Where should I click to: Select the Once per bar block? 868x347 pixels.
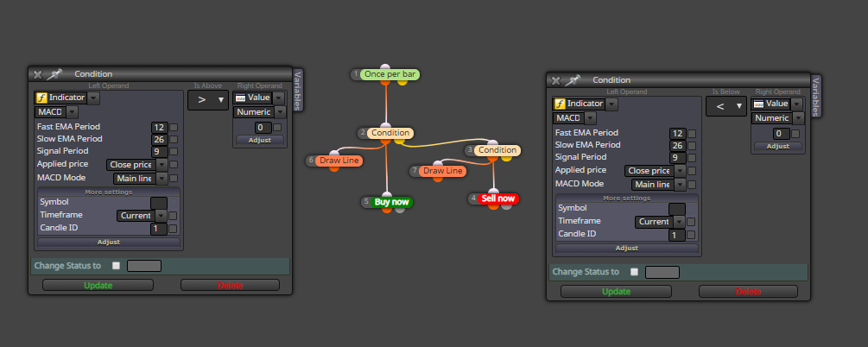(390, 74)
